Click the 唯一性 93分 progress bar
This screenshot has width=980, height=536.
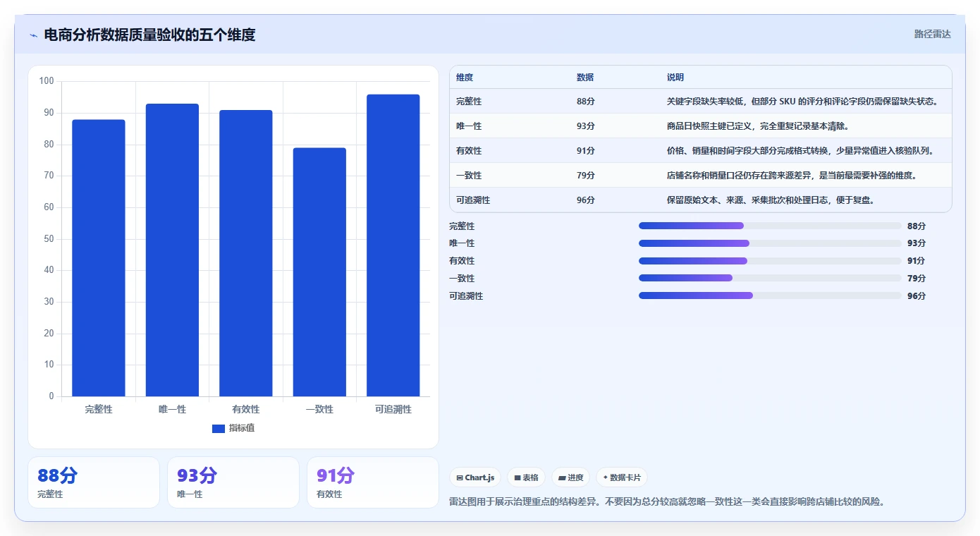click(x=770, y=243)
